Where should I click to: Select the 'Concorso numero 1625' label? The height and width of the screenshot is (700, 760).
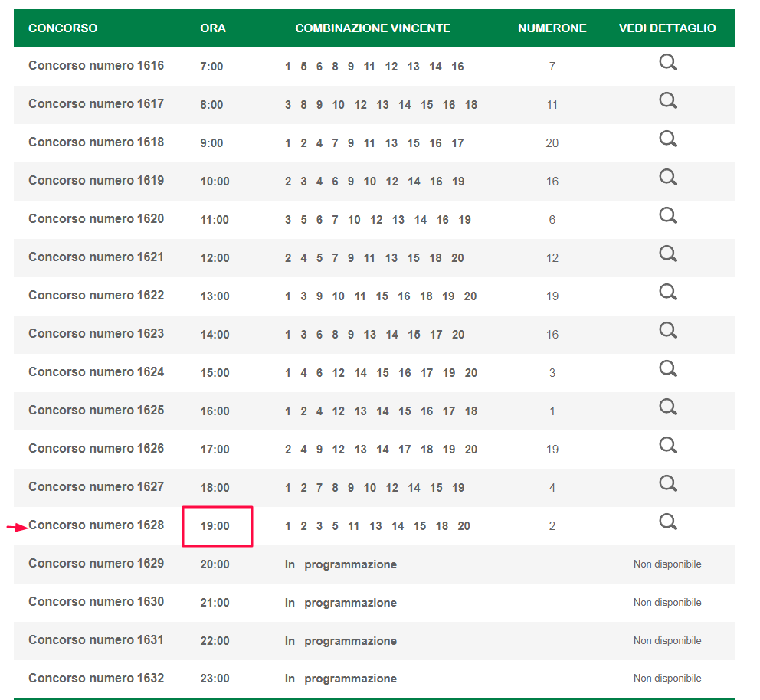tap(96, 410)
